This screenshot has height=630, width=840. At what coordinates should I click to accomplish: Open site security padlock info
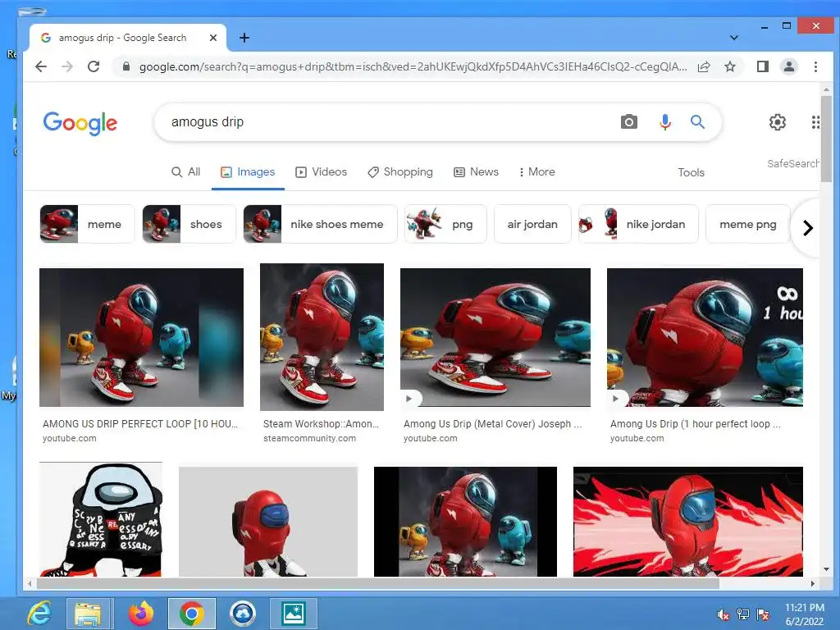coord(126,66)
